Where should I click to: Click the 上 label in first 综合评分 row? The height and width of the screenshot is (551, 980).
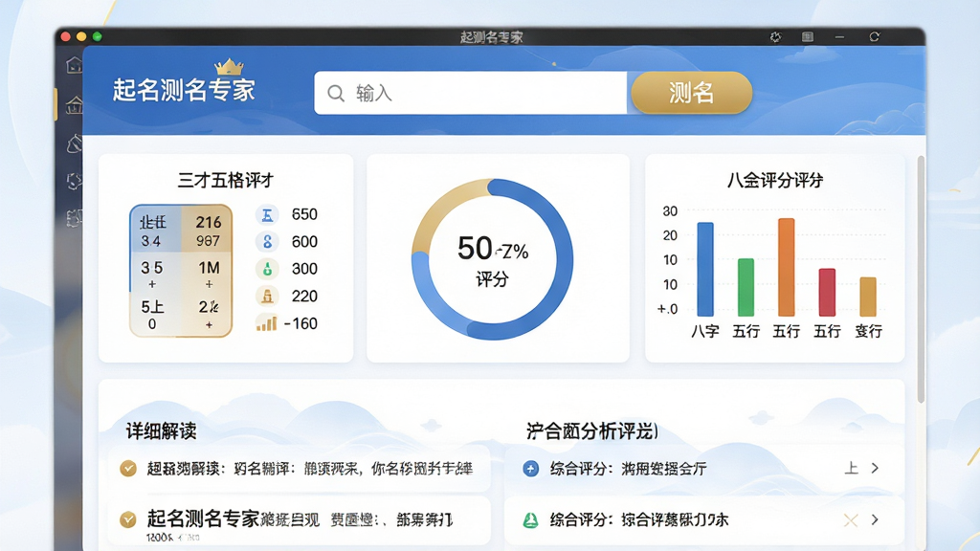pos(851,468)
